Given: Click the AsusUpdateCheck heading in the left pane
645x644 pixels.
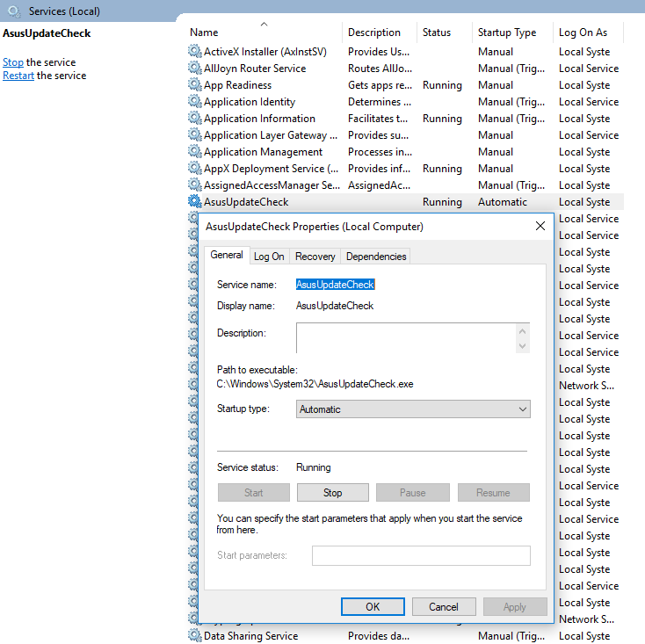Looking at the screenshot, I should coord(47,33).
